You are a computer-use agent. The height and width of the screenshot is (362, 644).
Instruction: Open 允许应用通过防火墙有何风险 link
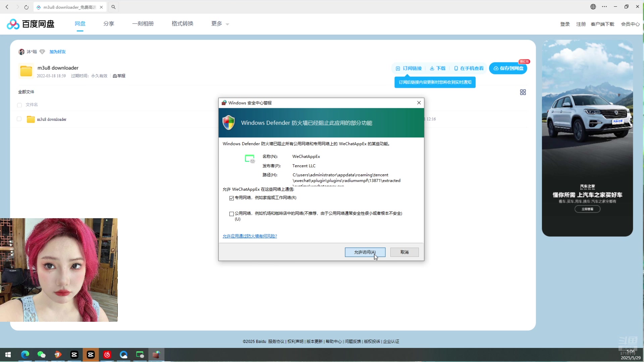coord(250,236)
